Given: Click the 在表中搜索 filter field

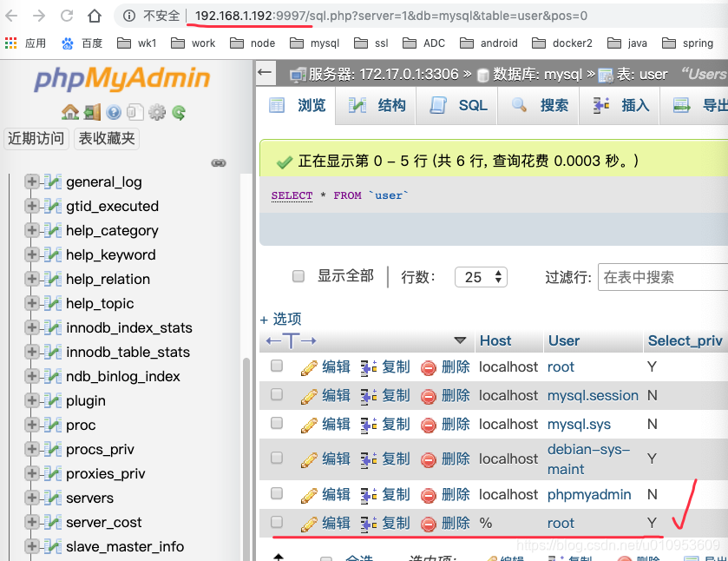Looking at the screenshot, I should [663, 277].
